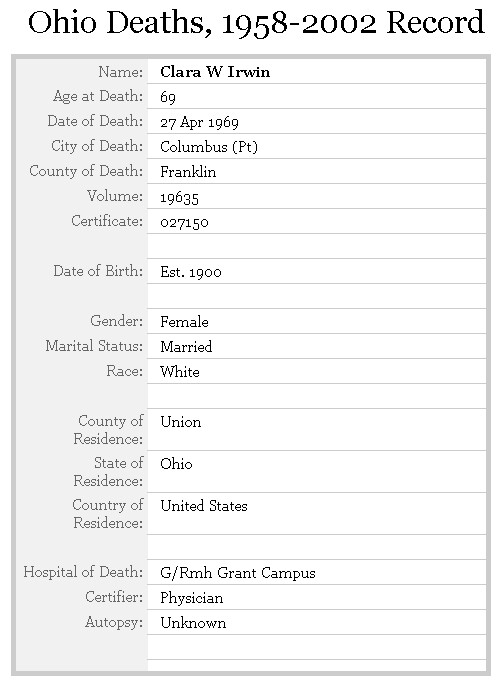Click the Female gender value
The width and height of the screenshot is (502, 684).
(x=184, y=322)
